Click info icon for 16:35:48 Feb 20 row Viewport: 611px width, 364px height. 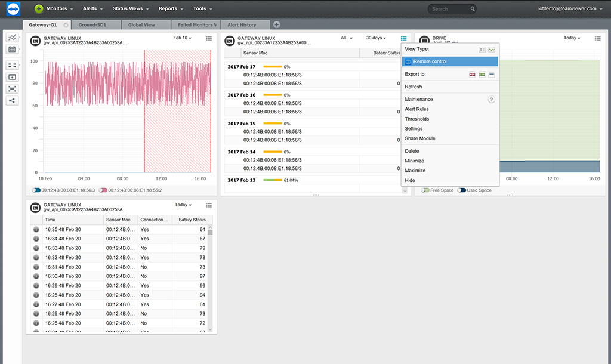pyautogui.click(x=36, y=229)
